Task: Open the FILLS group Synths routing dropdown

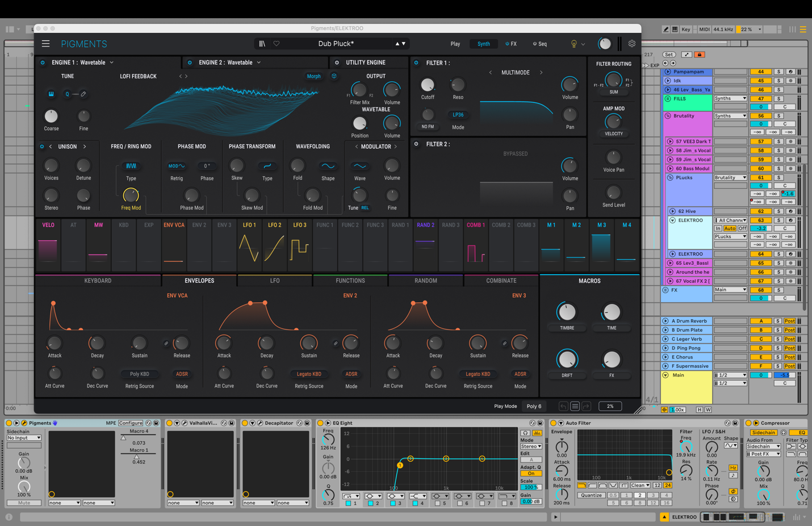Action: pyautogui.click(x=730, y=98)
